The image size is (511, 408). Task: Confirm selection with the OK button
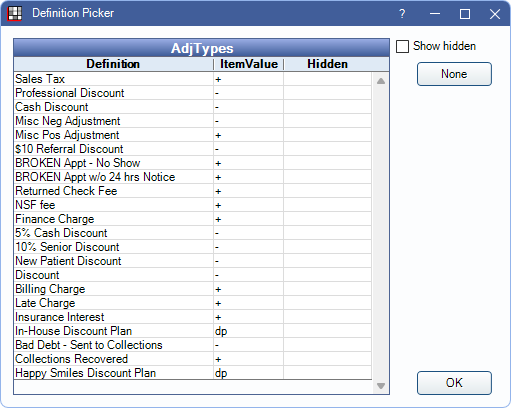click(x=454, y=383)
